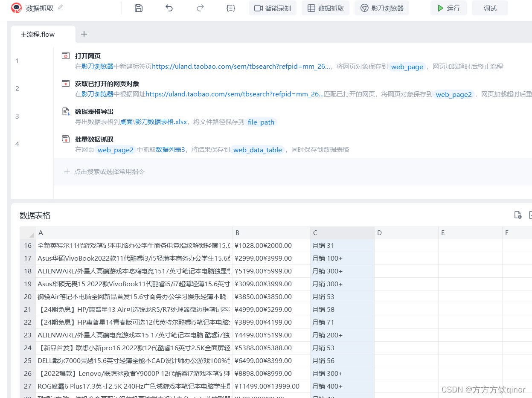
Task: Launch 影刀浏览器
Action: (x=382, y=8)
